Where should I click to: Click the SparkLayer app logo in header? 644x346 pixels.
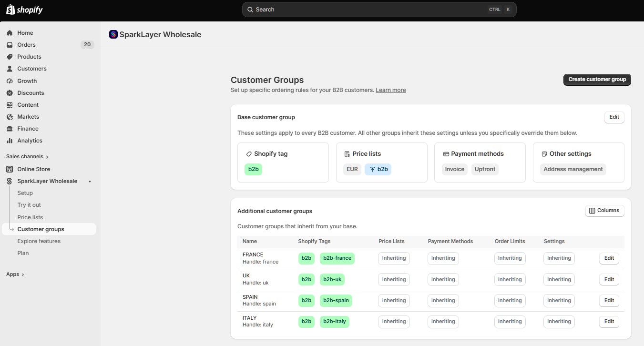(113, 34)
